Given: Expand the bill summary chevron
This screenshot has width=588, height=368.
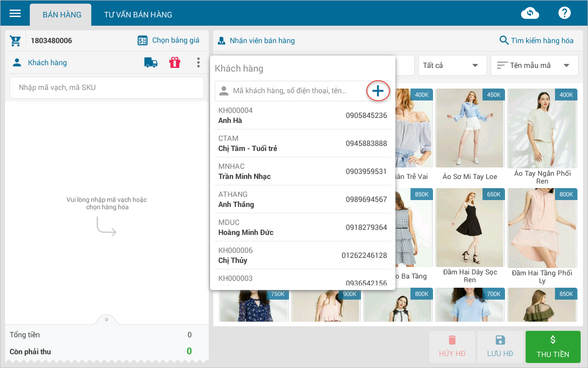Looking at the screenshot, I should (106, 319).
